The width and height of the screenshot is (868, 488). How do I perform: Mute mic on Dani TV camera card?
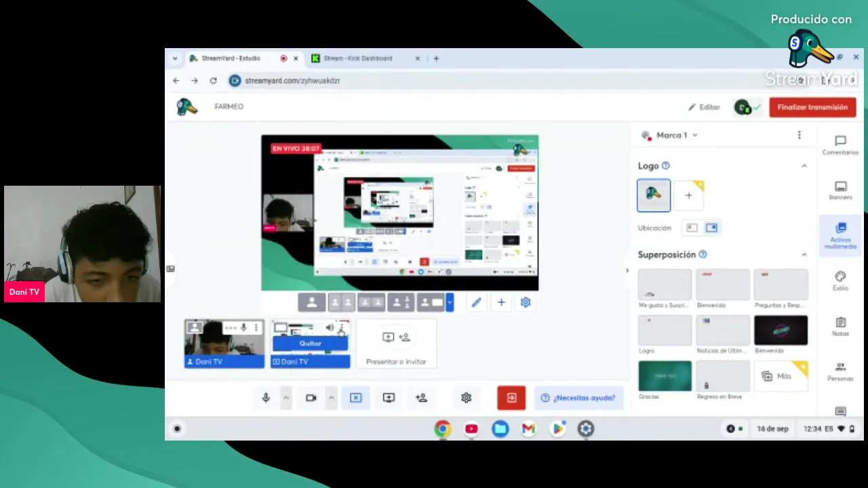(243, 327)
